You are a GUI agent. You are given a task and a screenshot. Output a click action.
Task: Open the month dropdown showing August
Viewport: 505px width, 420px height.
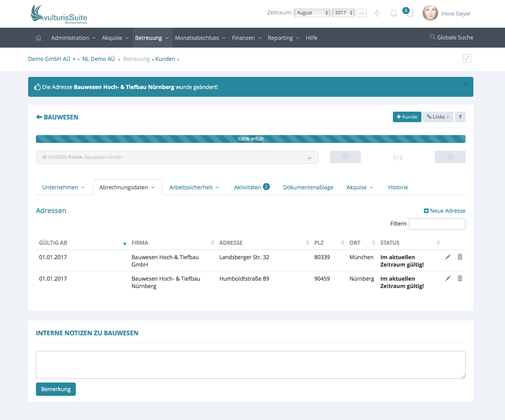pos(312,13)
